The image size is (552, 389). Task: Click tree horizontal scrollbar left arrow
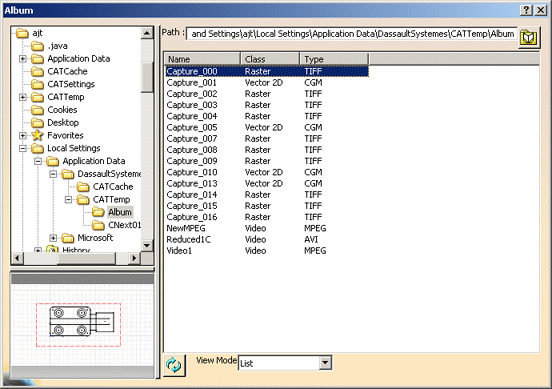(17, 258)
